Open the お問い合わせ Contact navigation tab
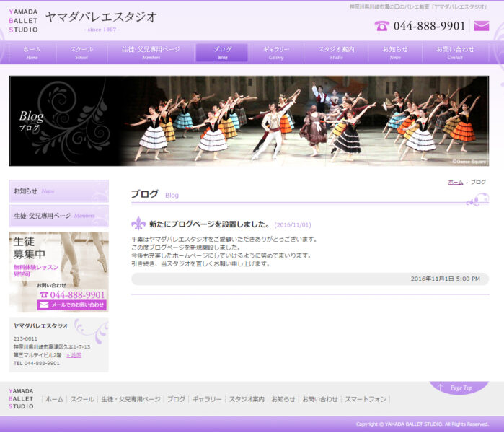Screen dimensions: 504x433 (x=455, y=53)
